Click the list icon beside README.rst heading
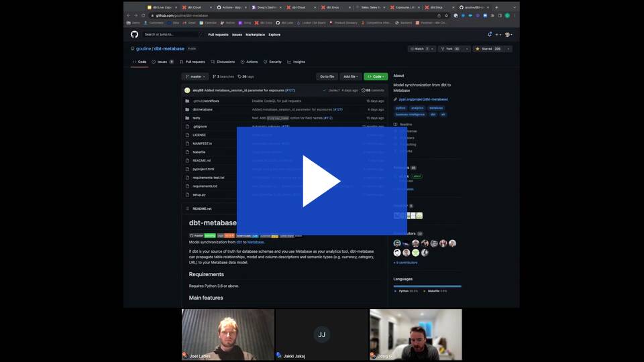 click(188, 208)
